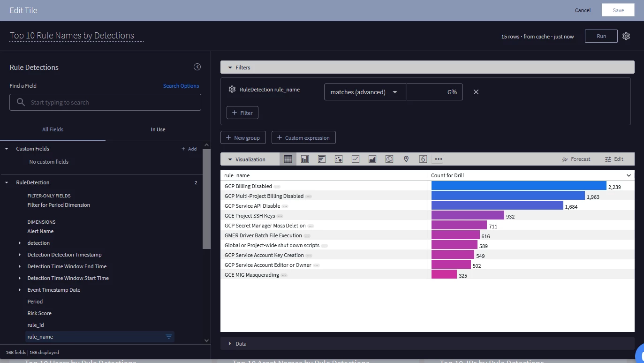Image resolution: width=644 pixels, height=363 pixels.
Task: Click the New group button
Action: pyautogui.click(x=243, y=137)
